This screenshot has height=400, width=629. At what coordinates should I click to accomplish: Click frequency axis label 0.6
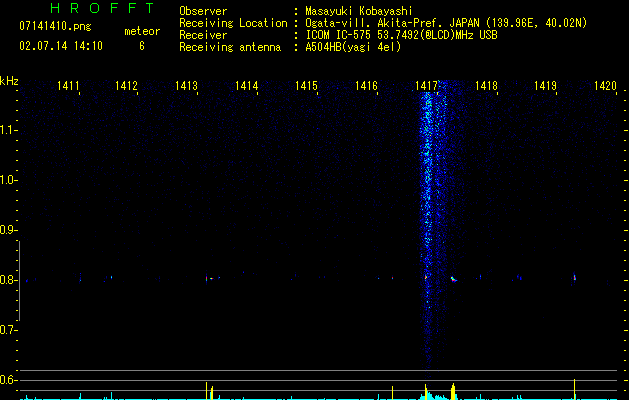(x=8, y=380)
